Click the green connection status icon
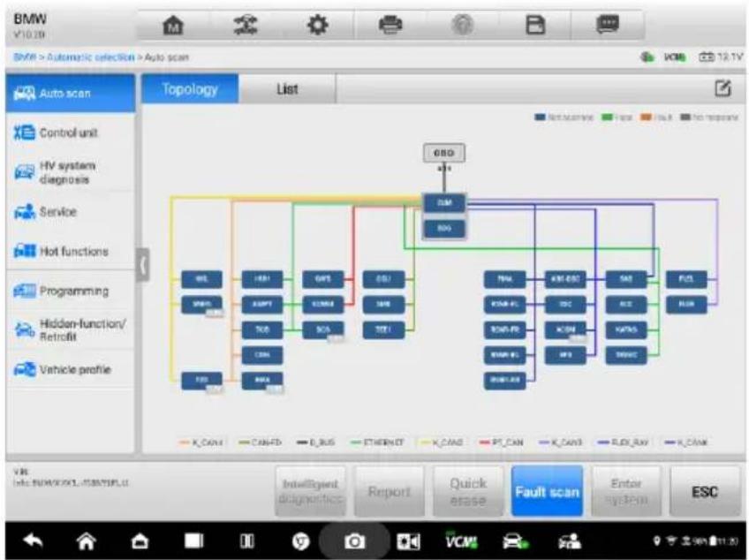The width and height of the screenshot is (749, 560). click(x=647, y=57)
